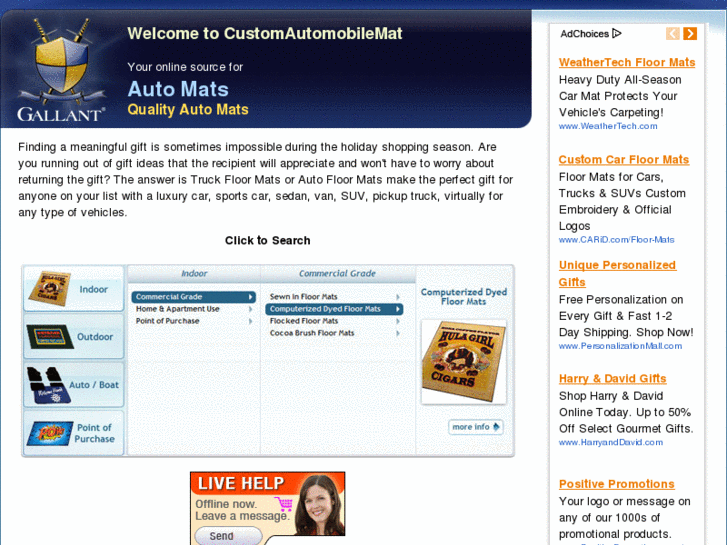Viewport: 727px width, 545px height.
Task: Click the Outdoor mat icon image
Action: (x=50, y=337)
